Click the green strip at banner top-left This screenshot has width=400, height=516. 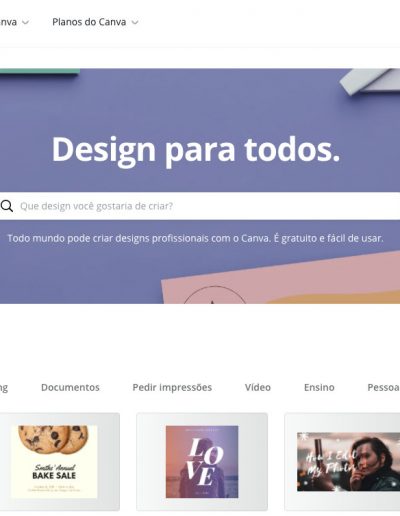pyautogui.click(x=40, y=71)
